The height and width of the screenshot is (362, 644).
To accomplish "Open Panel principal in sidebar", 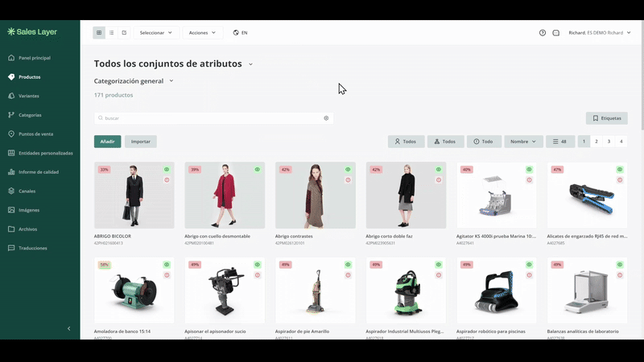I will (x=35, y=58).
